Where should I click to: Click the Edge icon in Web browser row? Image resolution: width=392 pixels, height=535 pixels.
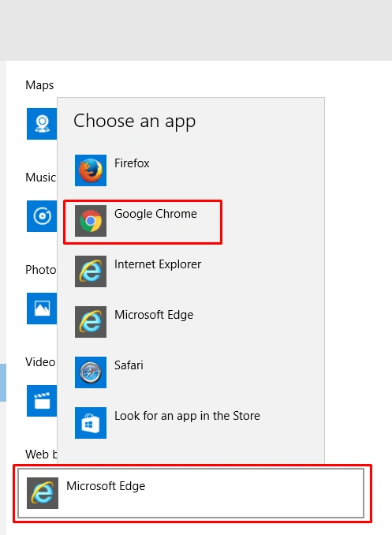[x=43, y=493]
